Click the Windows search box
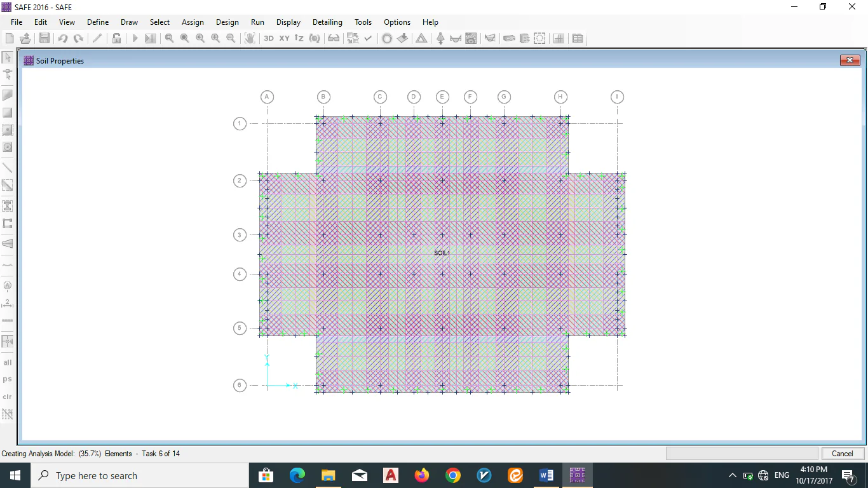868x488 pixels. click(140, 476)
